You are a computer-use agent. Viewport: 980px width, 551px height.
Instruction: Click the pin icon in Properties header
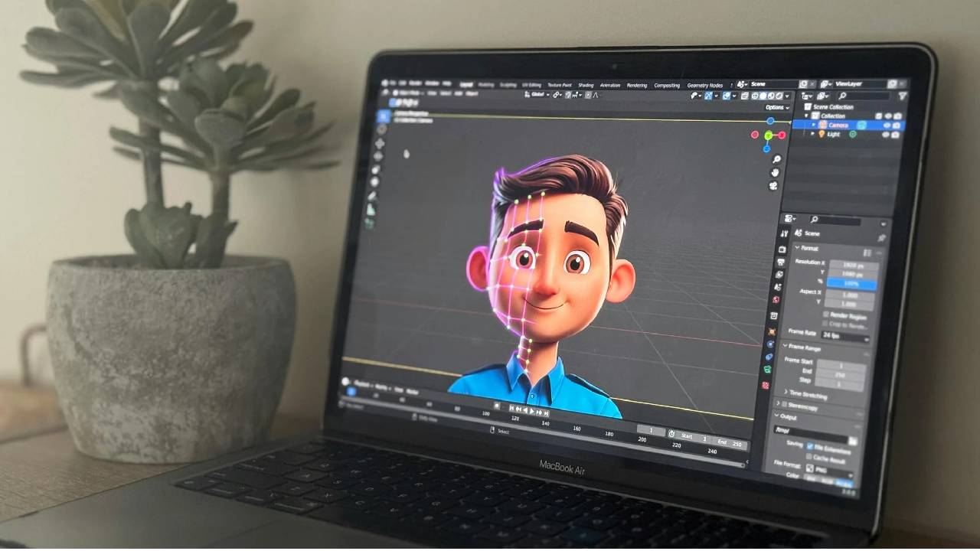tap(881, 237)
